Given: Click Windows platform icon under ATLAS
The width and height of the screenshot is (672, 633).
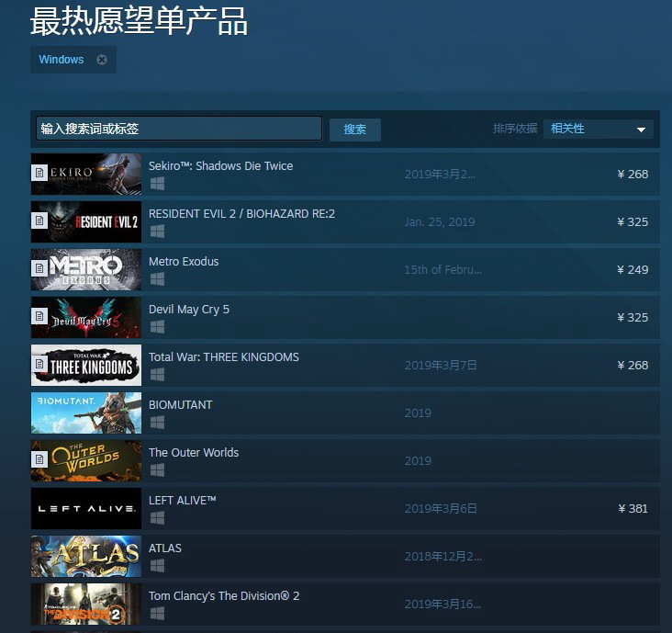Looking at the screenshot, I should [157, 566].
